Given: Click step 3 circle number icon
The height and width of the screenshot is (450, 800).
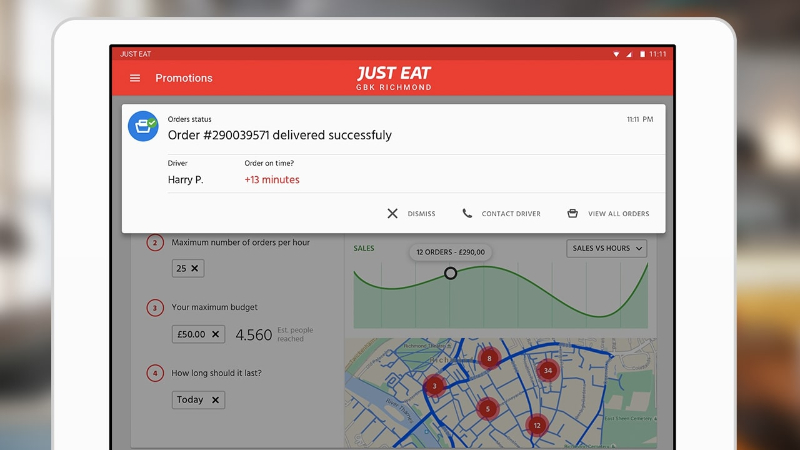Looking at the screenshot, I should tap(155, 308).
